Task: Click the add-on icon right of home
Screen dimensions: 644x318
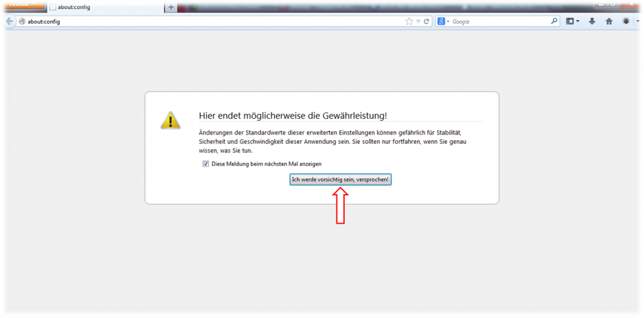Action: point(626,21)
